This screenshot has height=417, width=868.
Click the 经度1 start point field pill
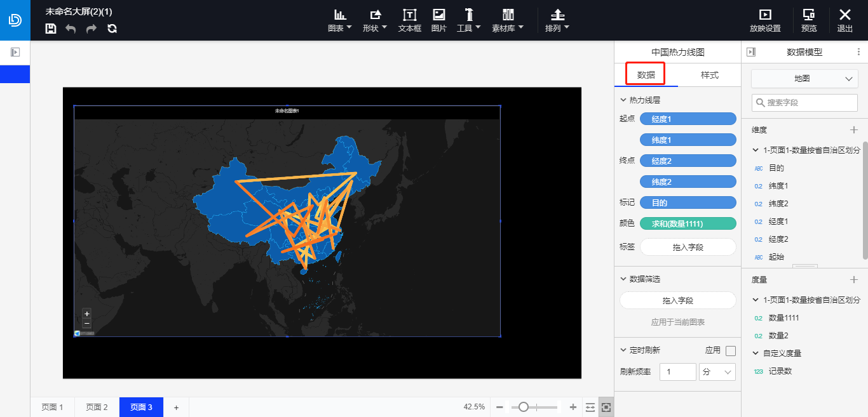click(x=688, y=119)
